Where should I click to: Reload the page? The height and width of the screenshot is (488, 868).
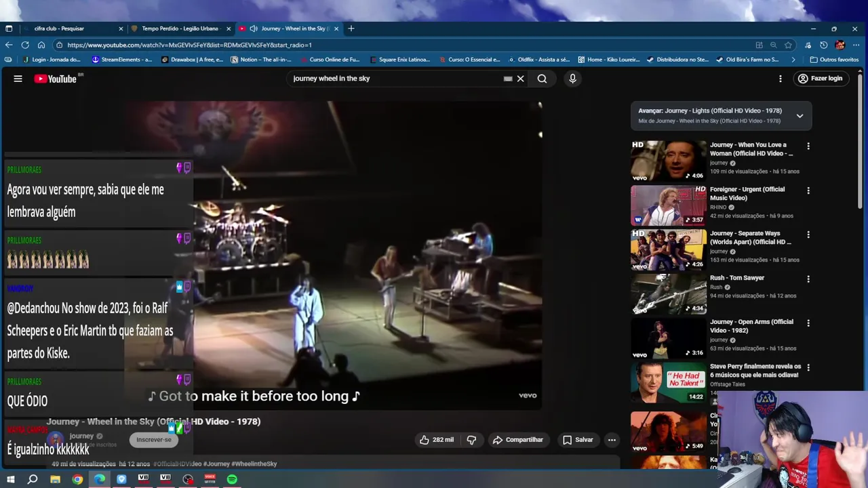click(x=25, y=45)
